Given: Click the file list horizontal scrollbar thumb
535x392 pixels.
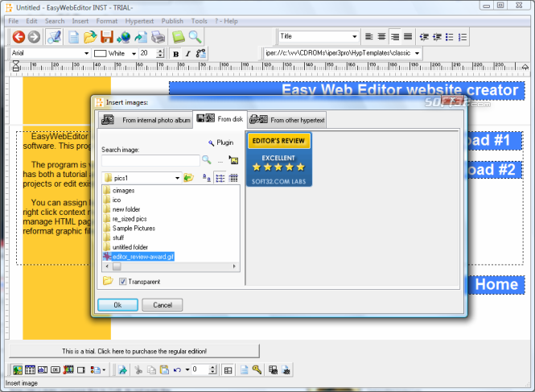Looking at the screenshot, I should (x=117, y=266).
